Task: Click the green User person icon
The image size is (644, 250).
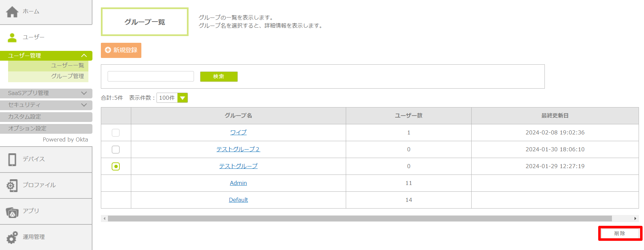Action: (x=12, y=37)
